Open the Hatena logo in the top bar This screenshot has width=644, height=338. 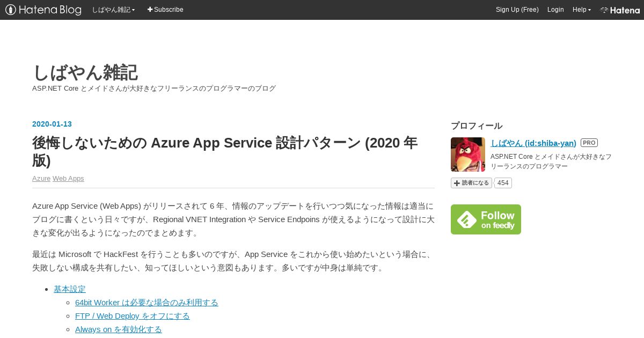coord(620,10)
